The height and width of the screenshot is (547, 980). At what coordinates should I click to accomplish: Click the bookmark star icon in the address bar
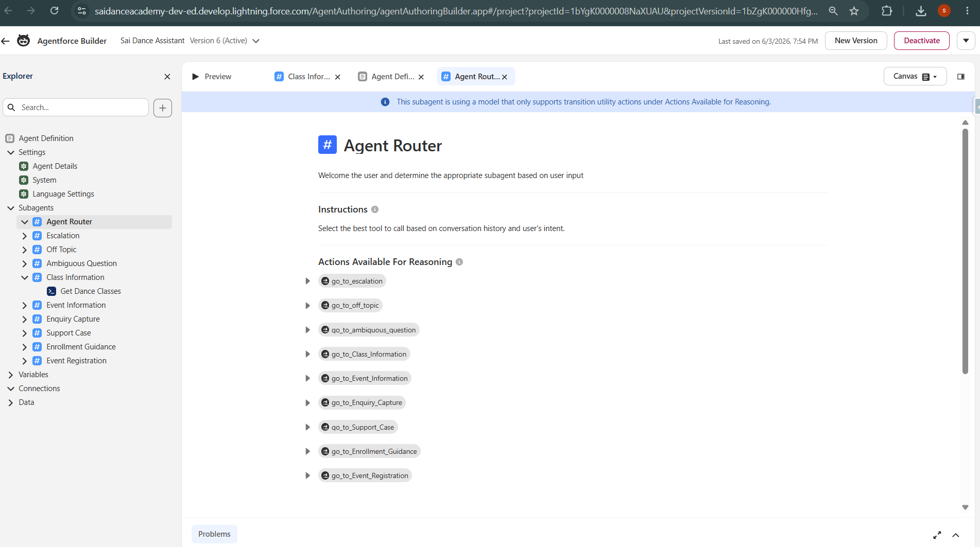854,11
